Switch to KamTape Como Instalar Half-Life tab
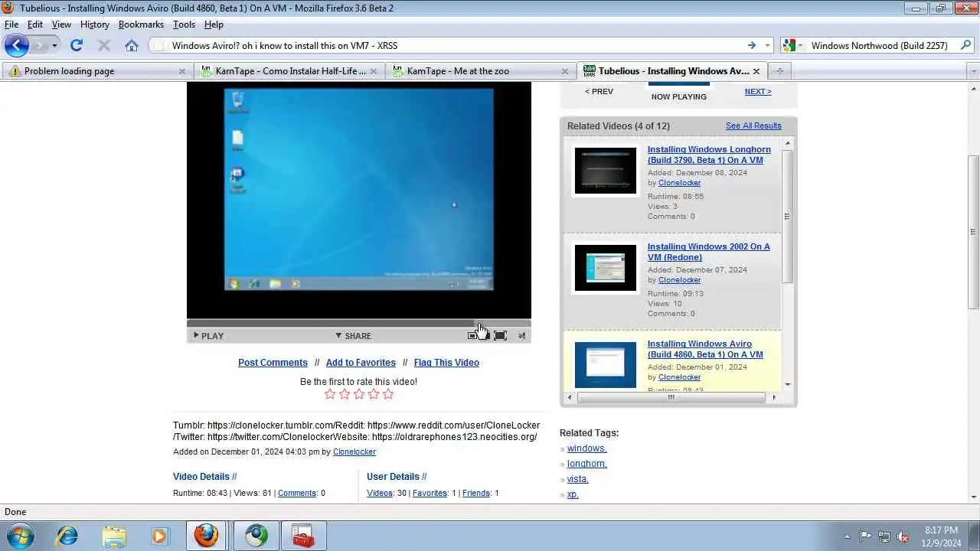Screen dimensions: 980x551 (x=289, y=71)
